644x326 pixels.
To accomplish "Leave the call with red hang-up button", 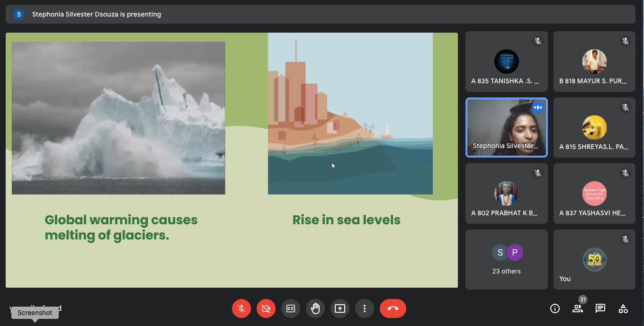I will point(393,308).
